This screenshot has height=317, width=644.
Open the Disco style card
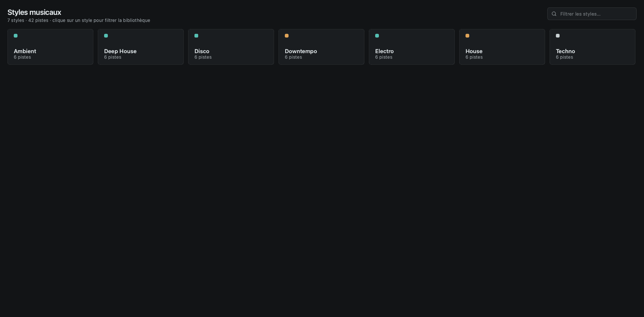tap(231, 47)
